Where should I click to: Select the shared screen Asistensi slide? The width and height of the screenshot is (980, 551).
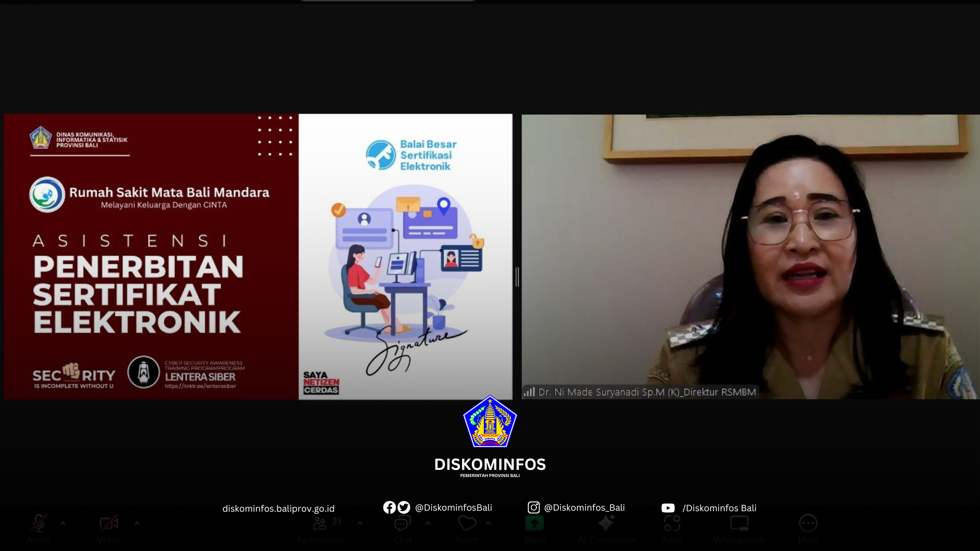(258, 257)
